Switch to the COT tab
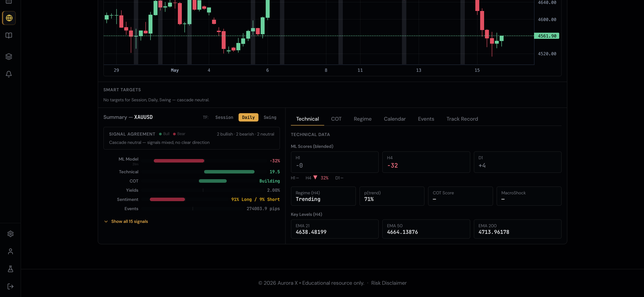The height and width of the screenshot is (297, 644). (x=336, y=119)
